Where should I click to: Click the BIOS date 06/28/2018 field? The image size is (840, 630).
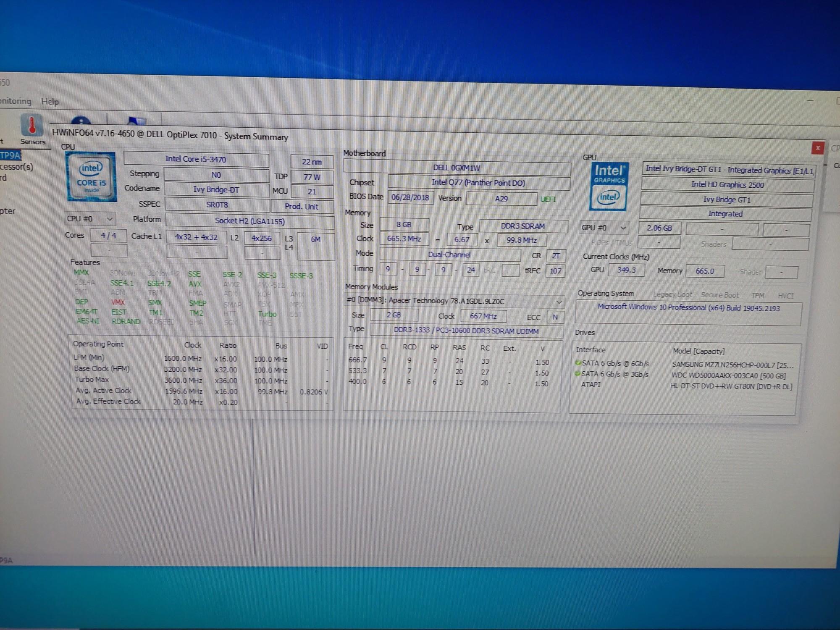410,197
